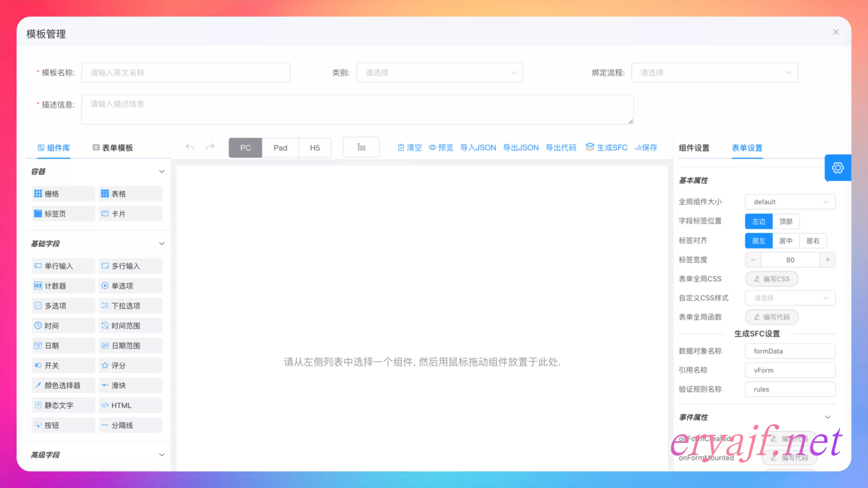Pick the 滑块 slider component
This screenshot has height=488, width=868.
130,385
